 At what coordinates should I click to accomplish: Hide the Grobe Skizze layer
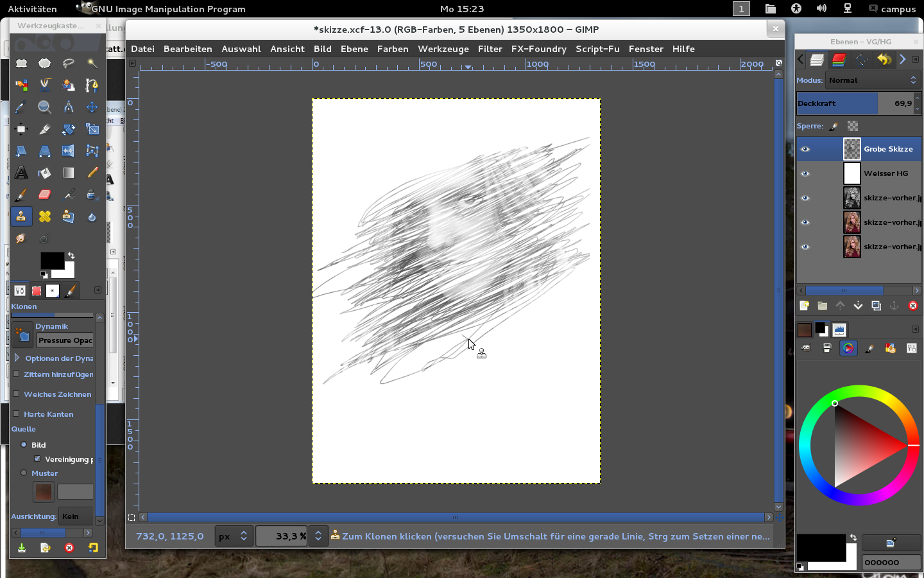click(x=805, y=149)
